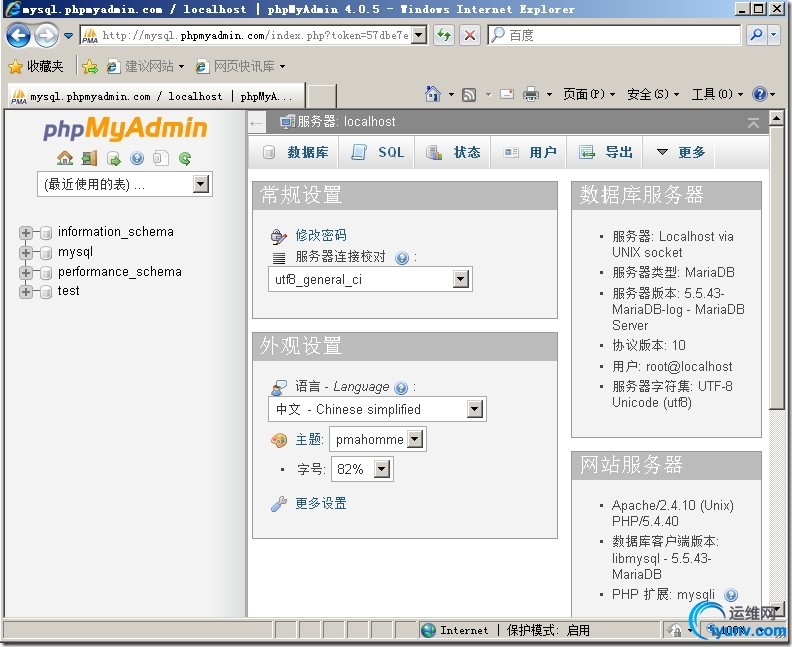This screenshot has height=647, width=792.
Task: Click the help icon beside 服务器连接校对
Action: click(402, 258)
